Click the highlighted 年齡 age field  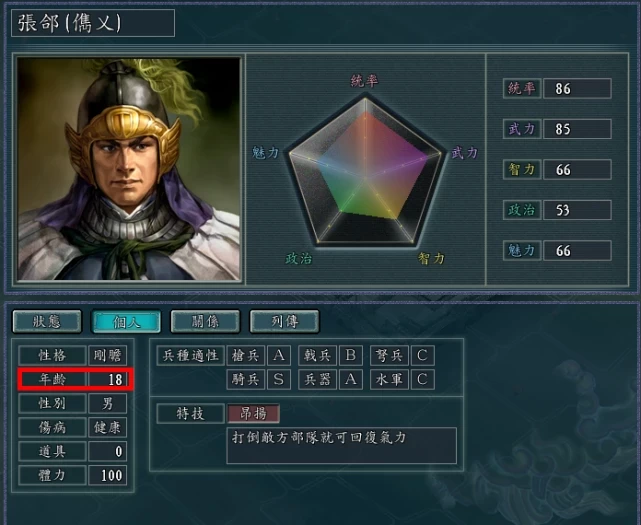click(76, 379)
